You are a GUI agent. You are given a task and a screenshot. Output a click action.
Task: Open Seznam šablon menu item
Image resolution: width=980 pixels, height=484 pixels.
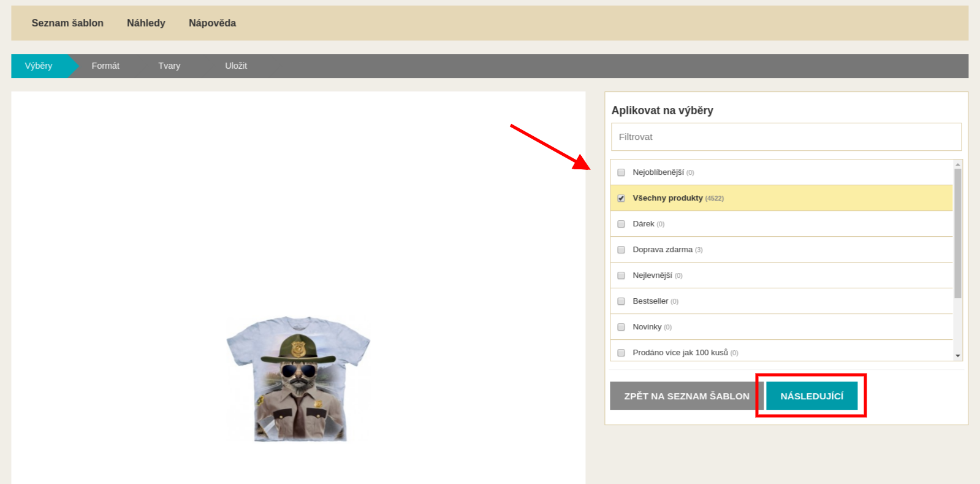point(67,23)
